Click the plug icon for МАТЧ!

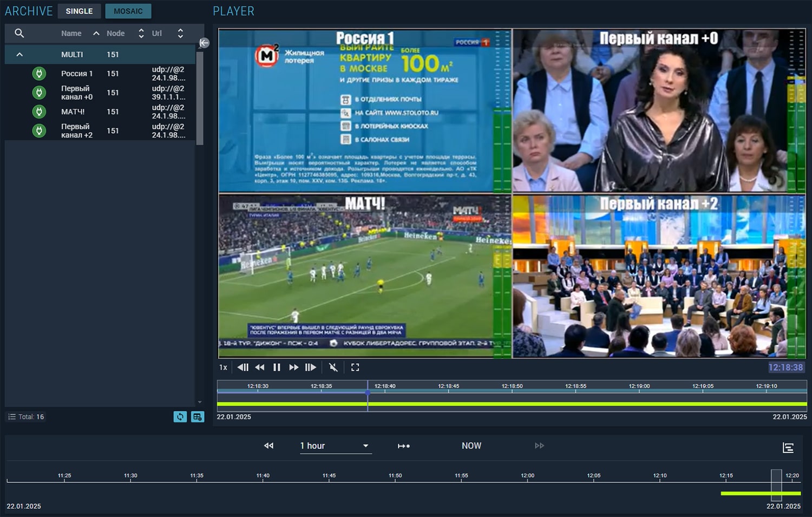pyautogui.click(x=39, y=112)
